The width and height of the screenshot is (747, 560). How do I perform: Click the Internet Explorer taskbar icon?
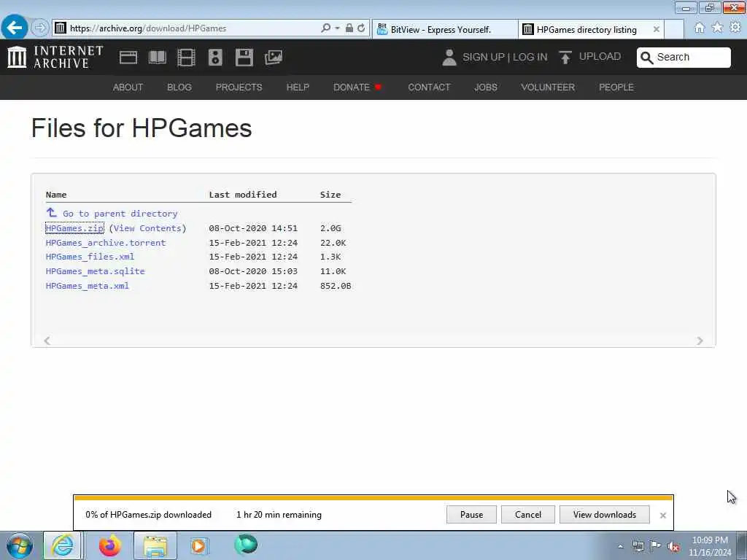tap(63, 545)
